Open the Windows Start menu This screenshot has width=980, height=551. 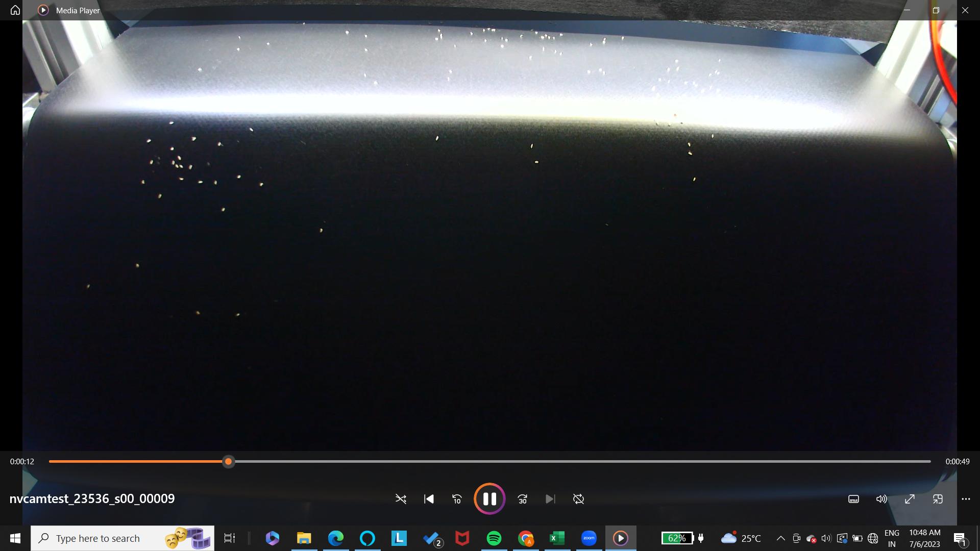pyautogui.click(x=15, y=538)
